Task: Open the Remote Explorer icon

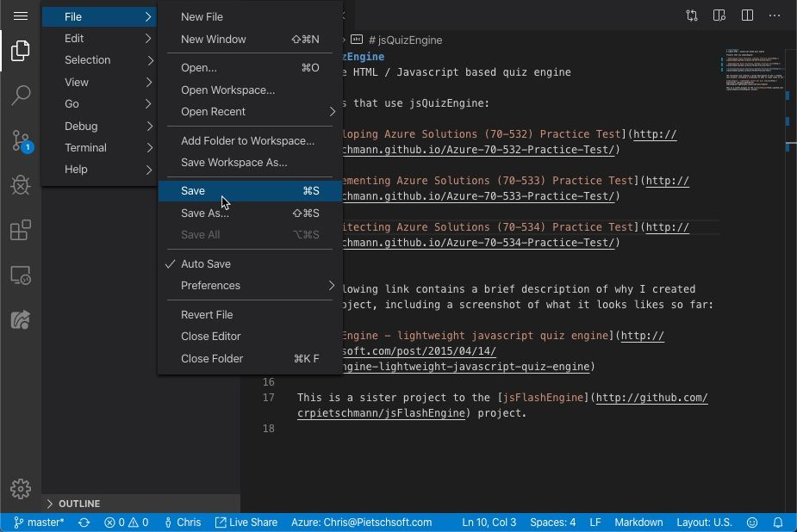Action: [x=21, y=275]
